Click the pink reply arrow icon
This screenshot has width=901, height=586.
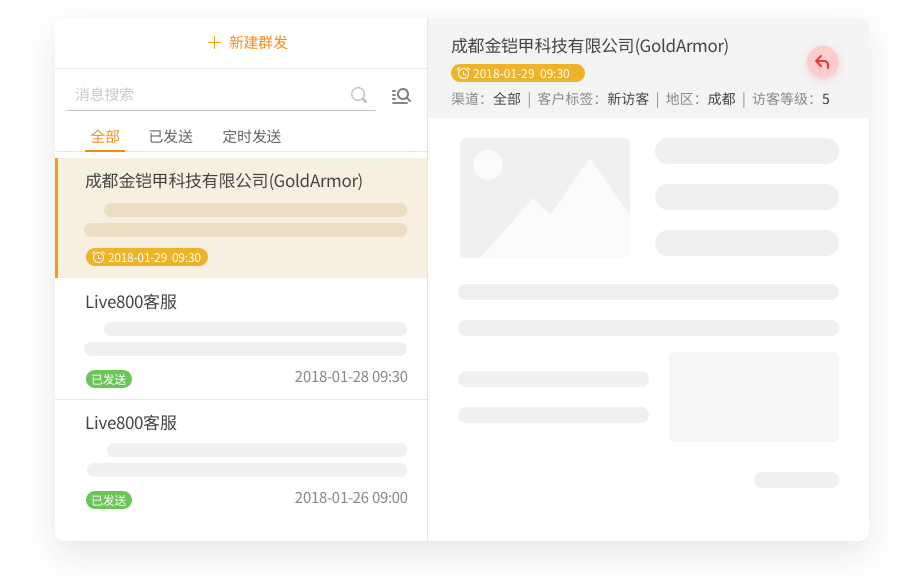[822, 61]
